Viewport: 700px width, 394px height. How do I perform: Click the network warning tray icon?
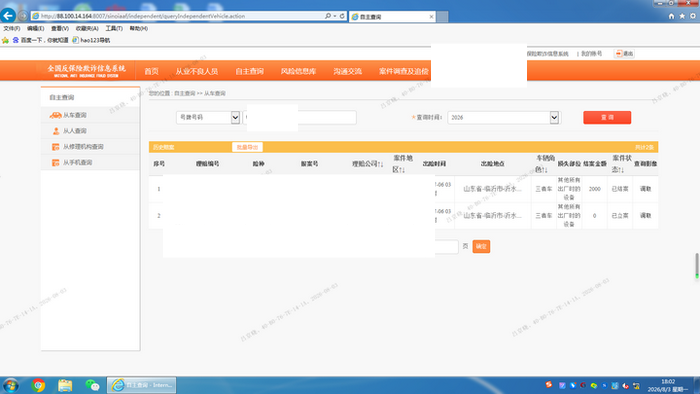(636, 386)
